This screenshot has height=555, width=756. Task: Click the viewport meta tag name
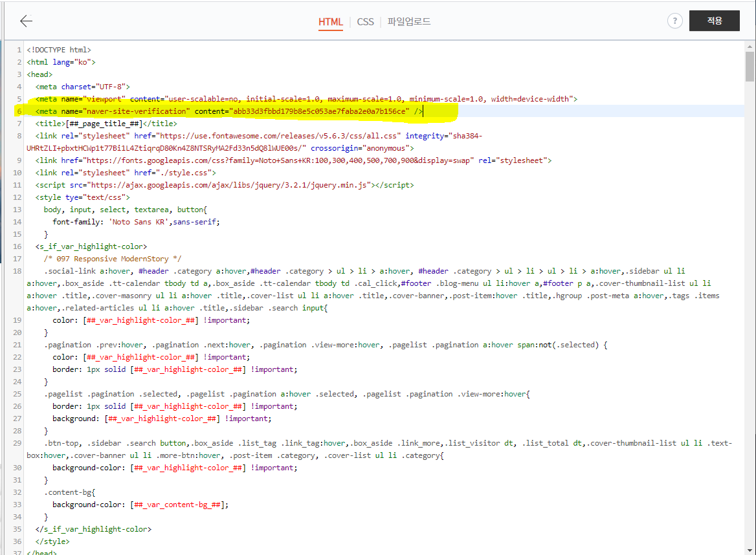104,99
